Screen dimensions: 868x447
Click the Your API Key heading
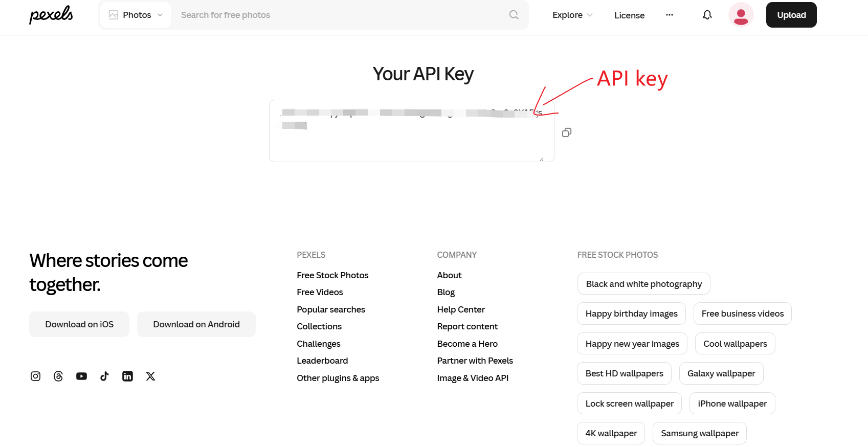423,74
